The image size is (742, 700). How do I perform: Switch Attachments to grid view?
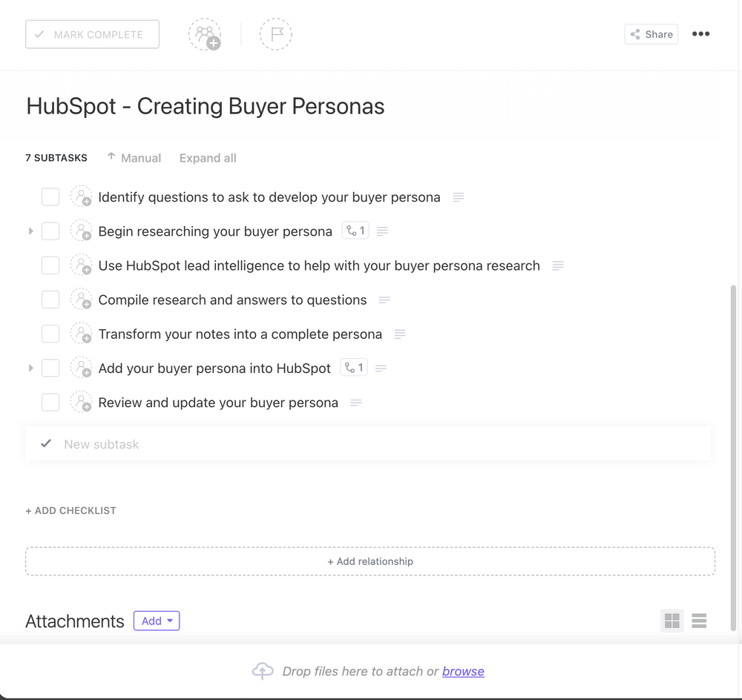pyautogui.click(x=672, y=621)
